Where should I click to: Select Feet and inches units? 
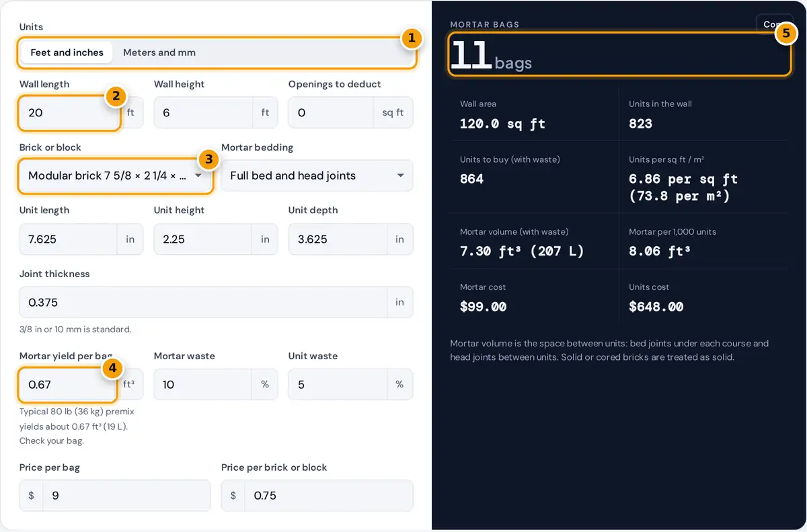(67, 52)
